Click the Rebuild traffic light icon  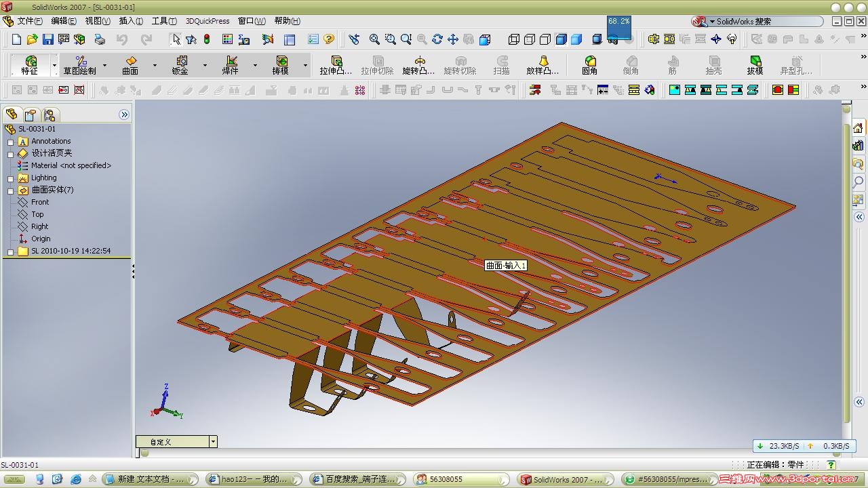(x=207, y=39)
